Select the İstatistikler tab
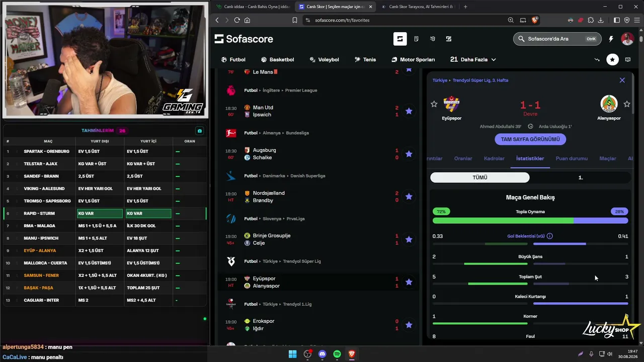 530,158
